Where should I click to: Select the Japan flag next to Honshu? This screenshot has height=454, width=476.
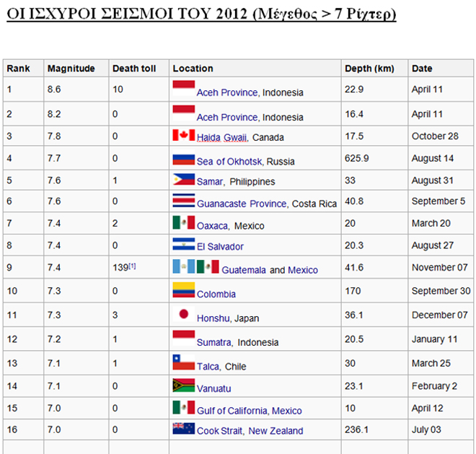click(x=184, y=315)
